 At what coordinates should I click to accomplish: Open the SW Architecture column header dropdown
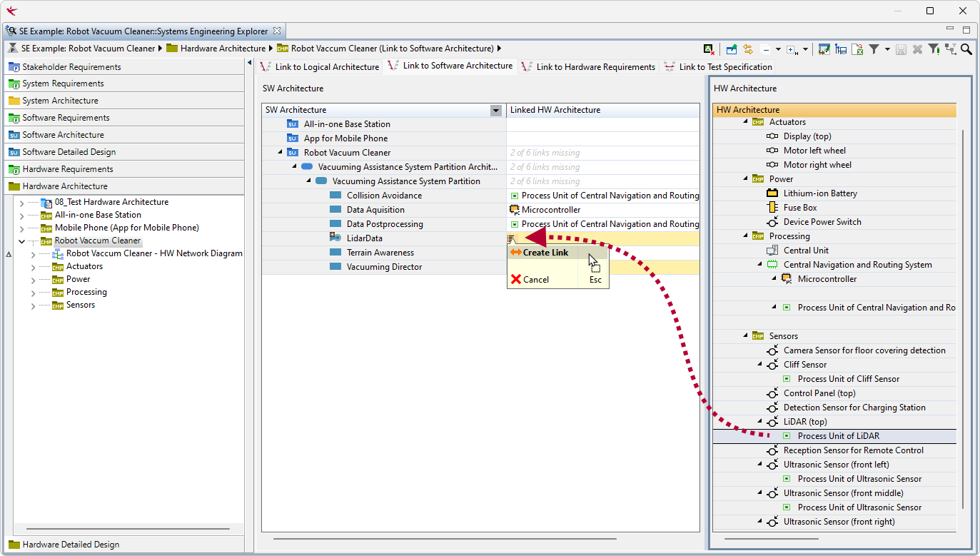pyautogui.click(x=495, y=110)
